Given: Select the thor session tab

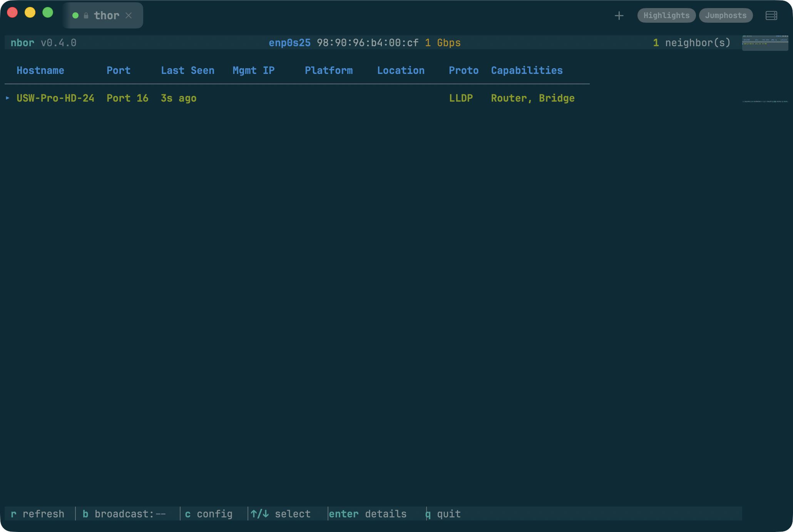Looking at the screenshot, I should [x=107, y=15].
